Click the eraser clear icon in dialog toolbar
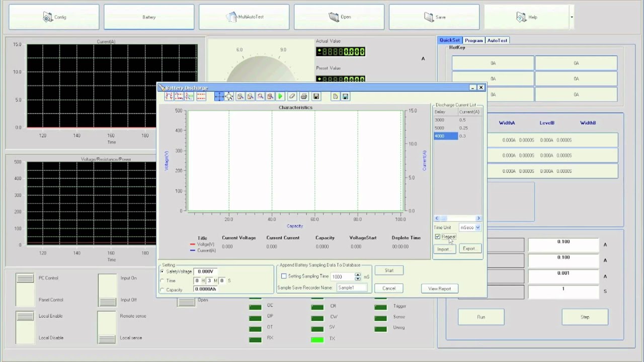The height and width of the screenshot is (362, 644). point(292,97)
